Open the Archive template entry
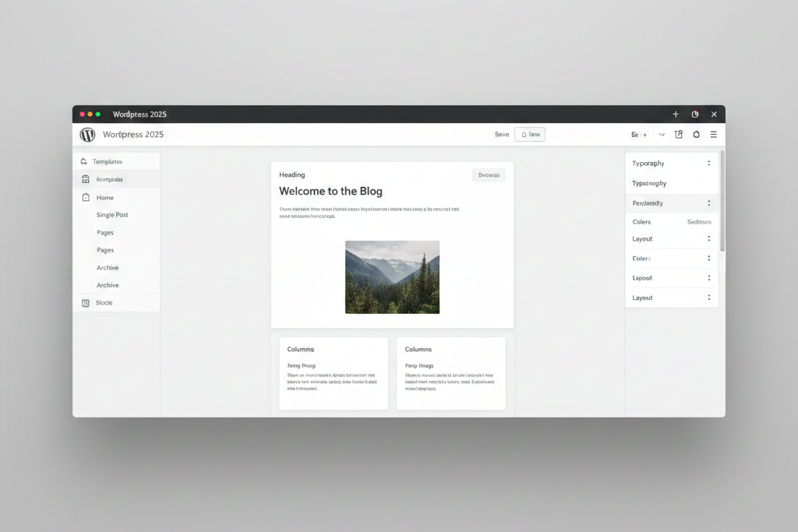 pyautogui.click(x=108, y=267)
